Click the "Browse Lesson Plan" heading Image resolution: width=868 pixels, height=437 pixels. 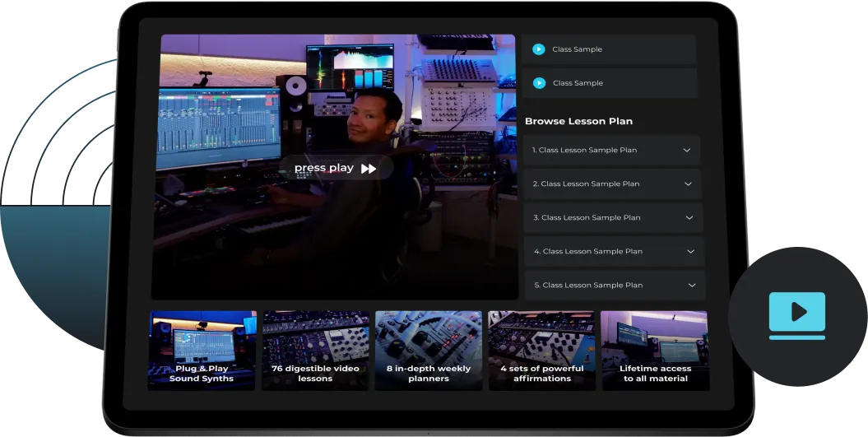pyautogui.click(x=578, y=122)
